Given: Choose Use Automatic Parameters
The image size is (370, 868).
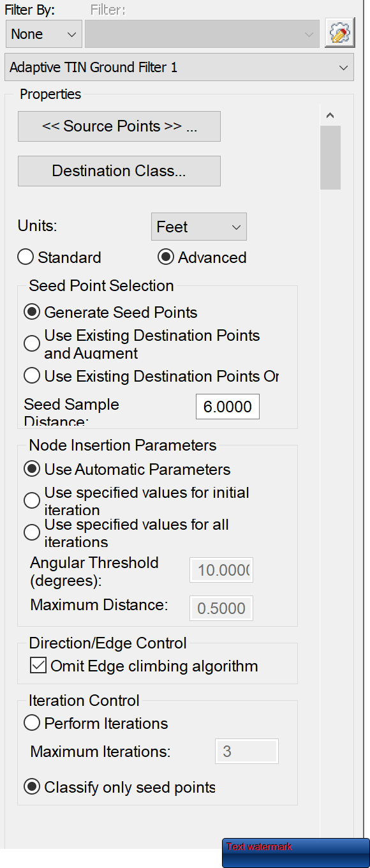Looking at the screenshot, I should 32,468.
